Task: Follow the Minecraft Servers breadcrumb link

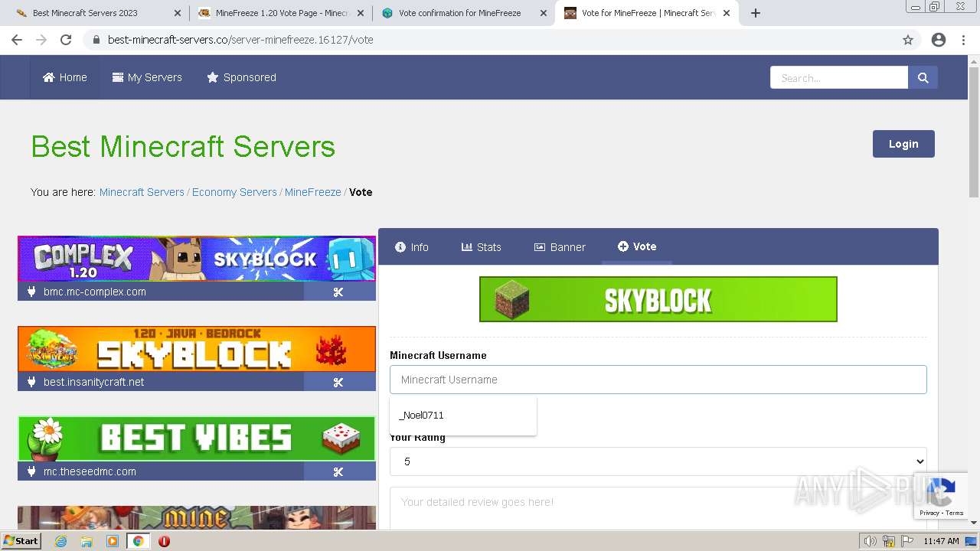Action: tap(142, 192)
